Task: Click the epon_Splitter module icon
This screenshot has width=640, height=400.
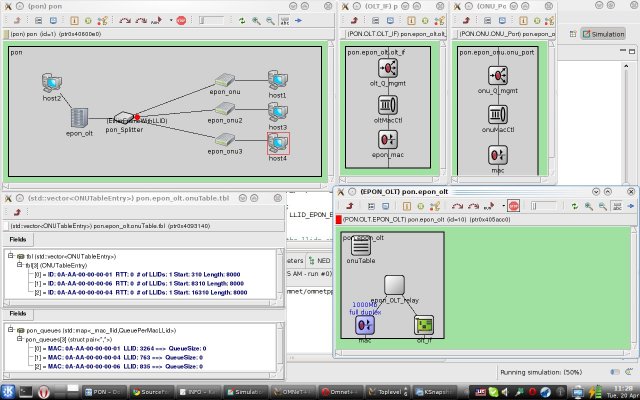Action: (x=128, y=121)
